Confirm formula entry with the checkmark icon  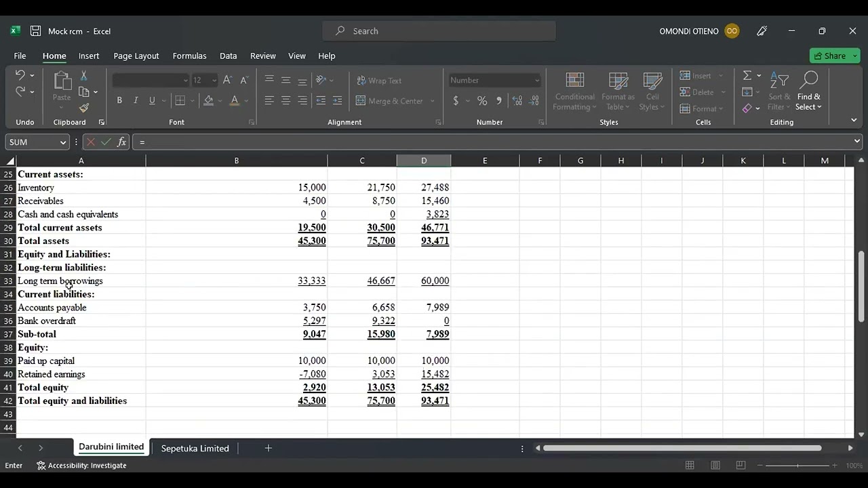(106, 142)
